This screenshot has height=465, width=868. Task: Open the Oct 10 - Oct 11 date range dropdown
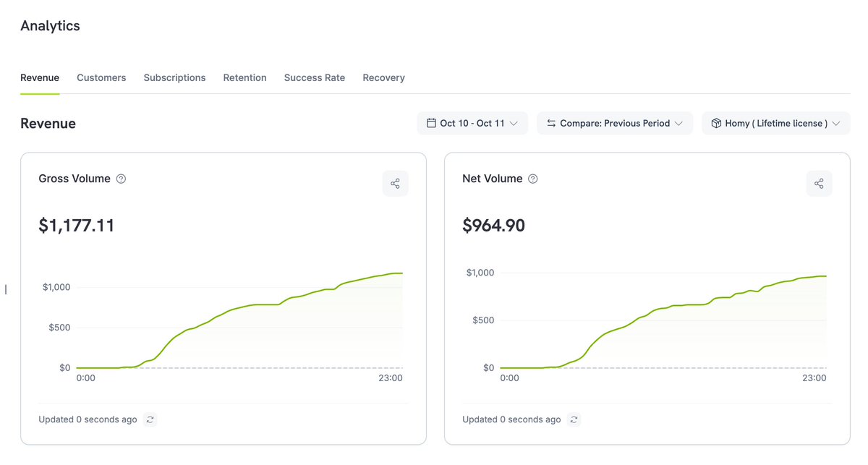472,123
